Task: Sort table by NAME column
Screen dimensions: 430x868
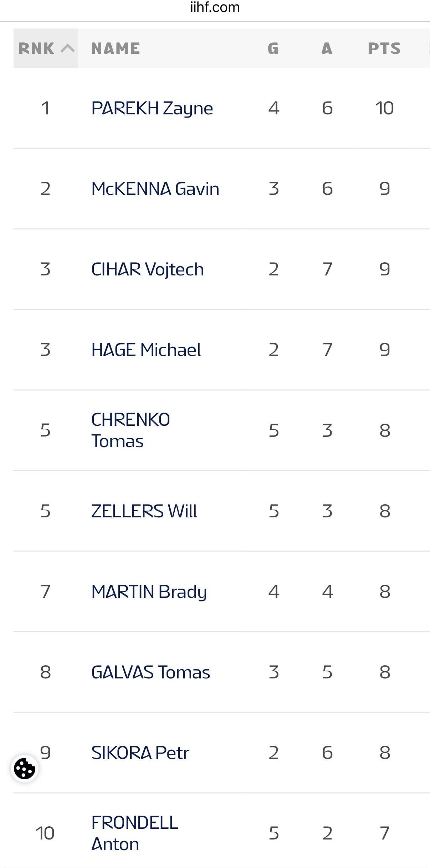Action: point(116,48)
